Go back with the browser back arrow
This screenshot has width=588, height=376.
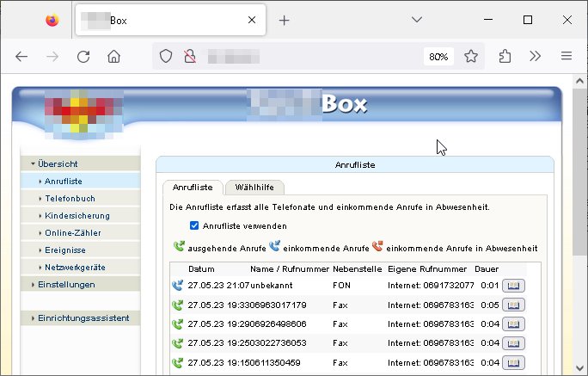(21, 57)
